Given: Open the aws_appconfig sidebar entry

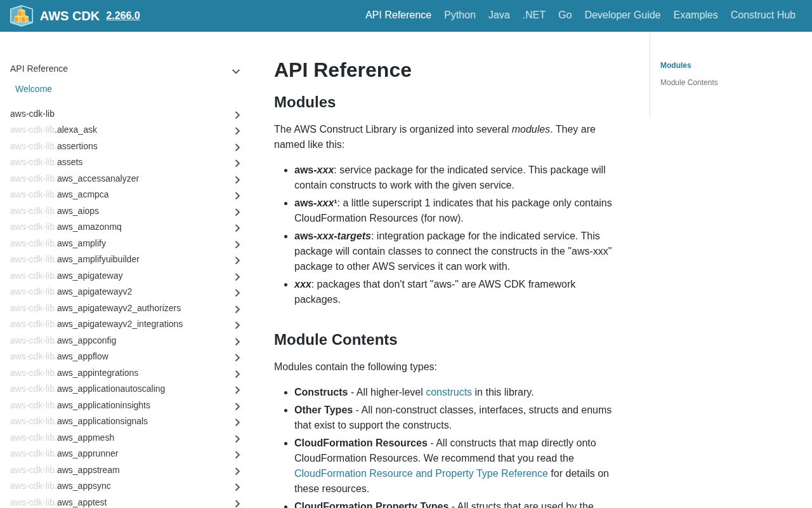Looking at the screenshot, I should 63,340.
